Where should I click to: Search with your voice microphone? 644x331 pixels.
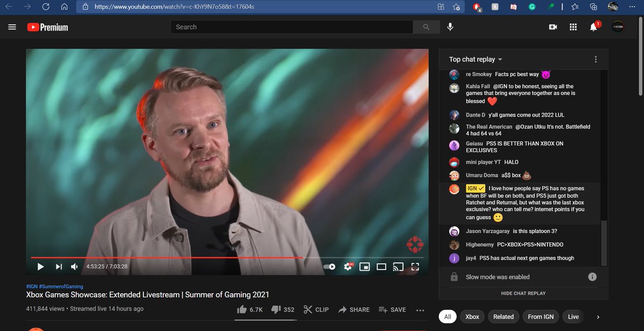click(x=450, y=27)
